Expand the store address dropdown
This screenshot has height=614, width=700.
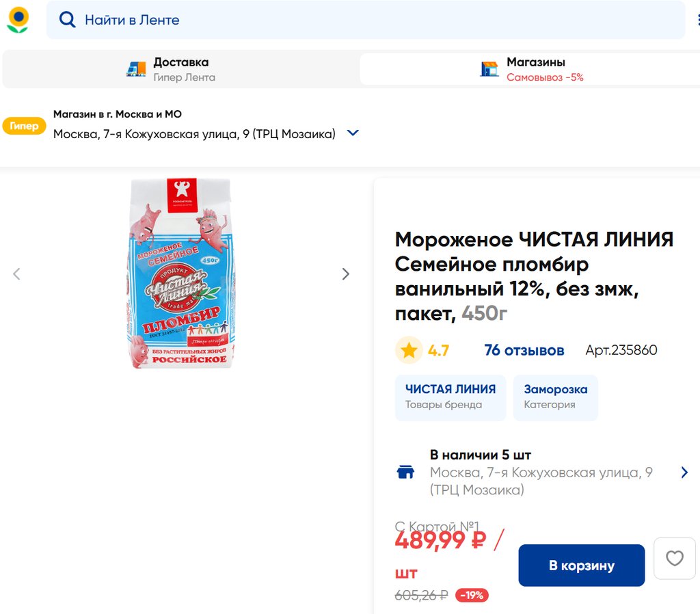pos(353,133)
